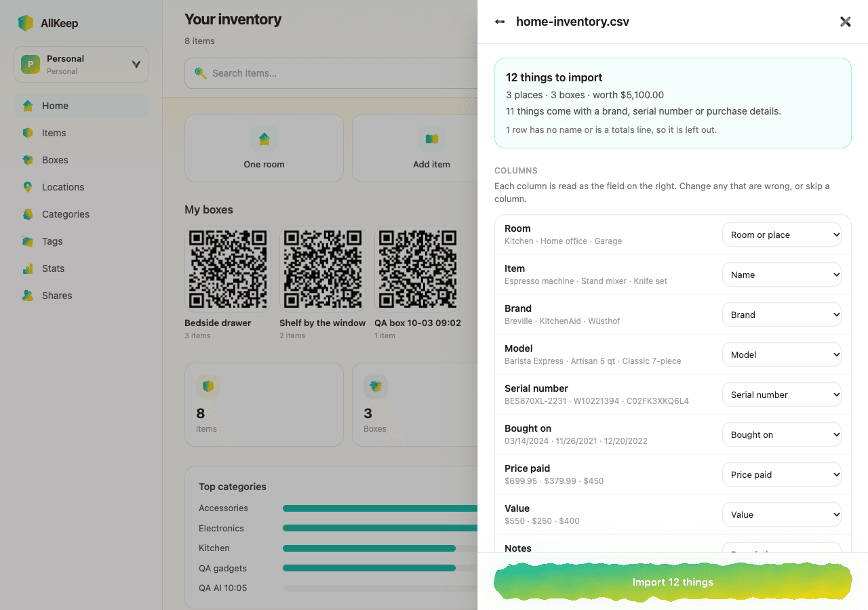Click the One room house icon
This screenshot has width=868, height=610.
tap(264, 139)
